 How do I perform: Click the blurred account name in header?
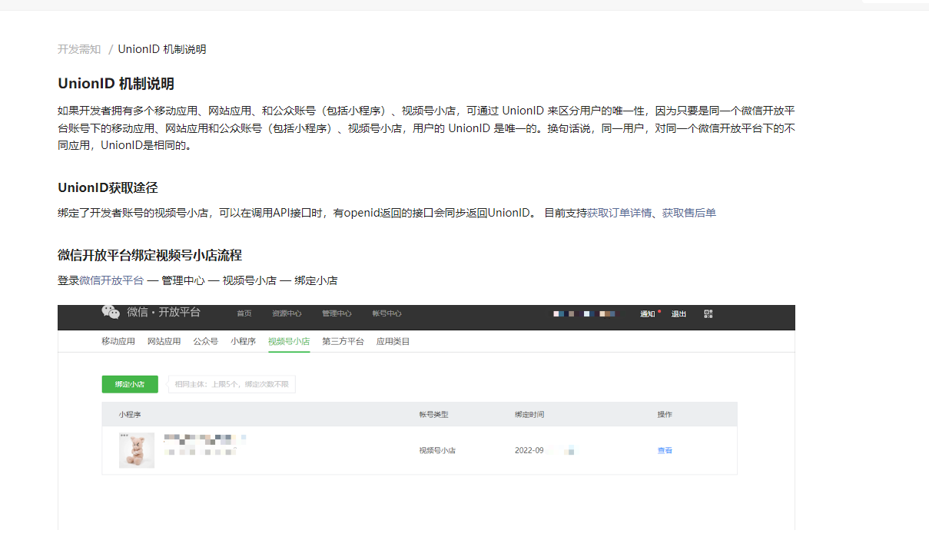click(584, 313)
